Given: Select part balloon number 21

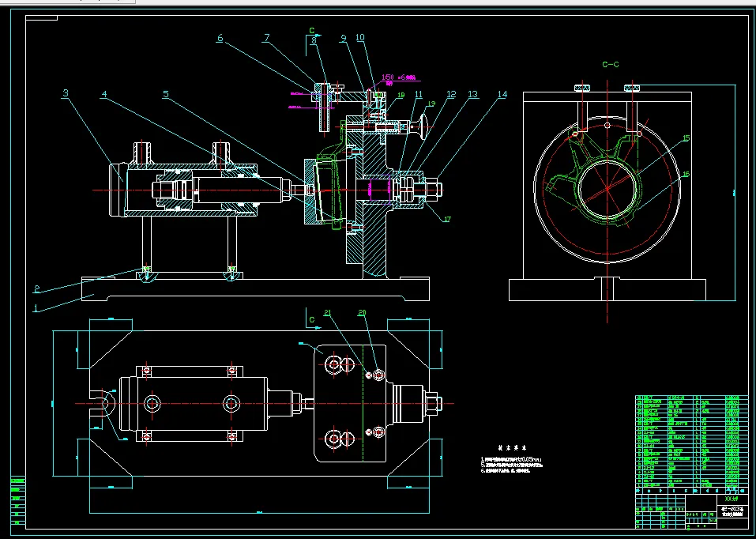Looking at the screenshot, I should tap(328, 313).
